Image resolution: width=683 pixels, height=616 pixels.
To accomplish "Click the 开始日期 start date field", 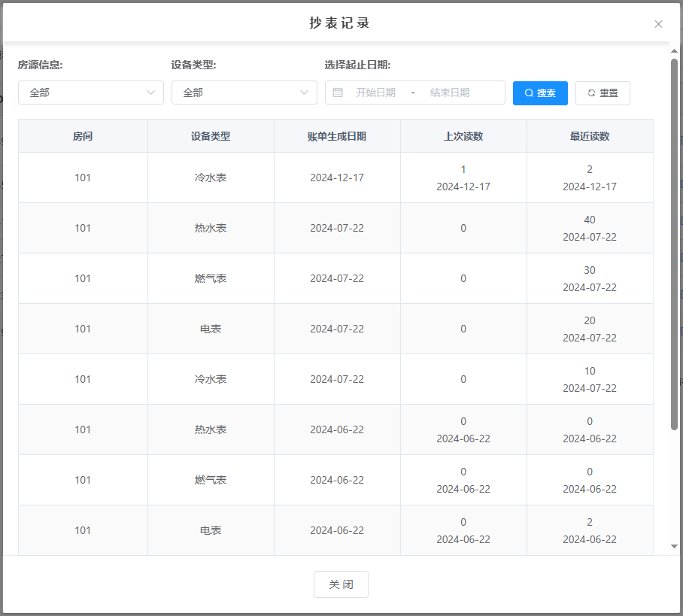I will [x=375, y=93].
